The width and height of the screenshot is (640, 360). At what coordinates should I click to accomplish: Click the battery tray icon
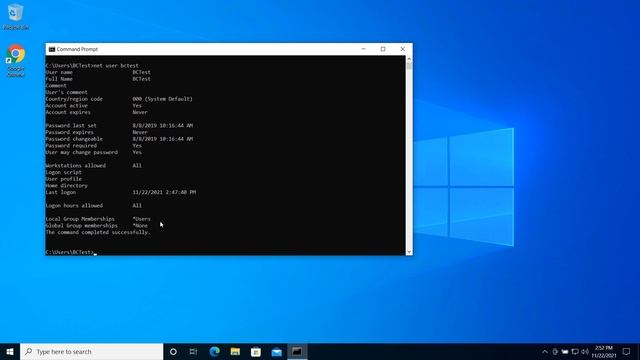click(565, 351)
